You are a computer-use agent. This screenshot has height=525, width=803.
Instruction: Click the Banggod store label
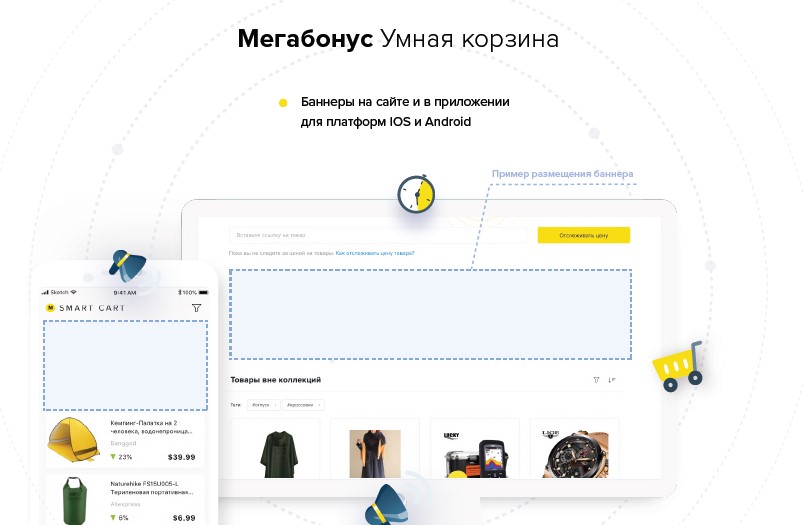(123, 443)
